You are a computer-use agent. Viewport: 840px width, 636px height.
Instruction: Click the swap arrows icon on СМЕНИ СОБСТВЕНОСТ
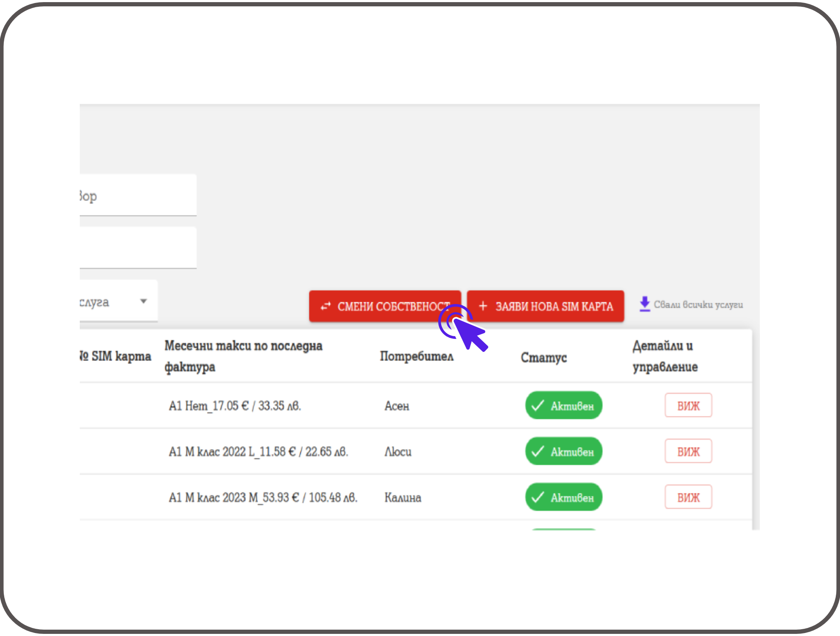[x=325, y=306]
